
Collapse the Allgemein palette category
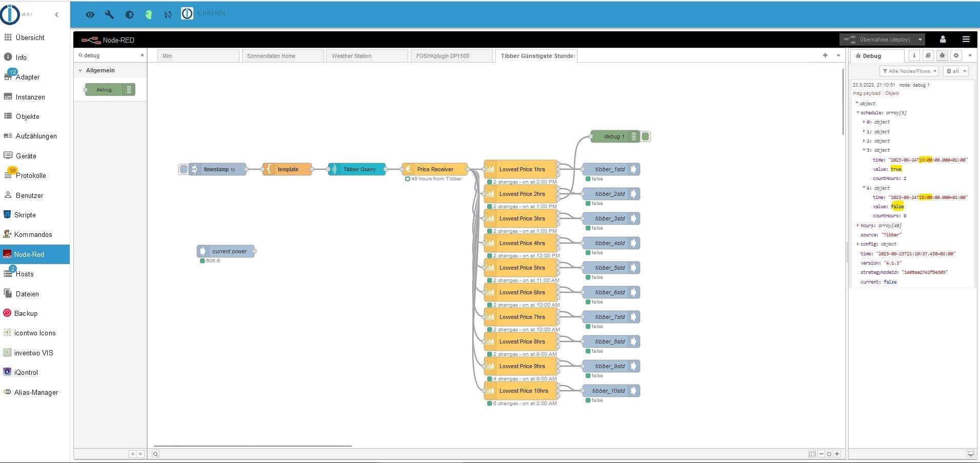(x=110, y=70)
